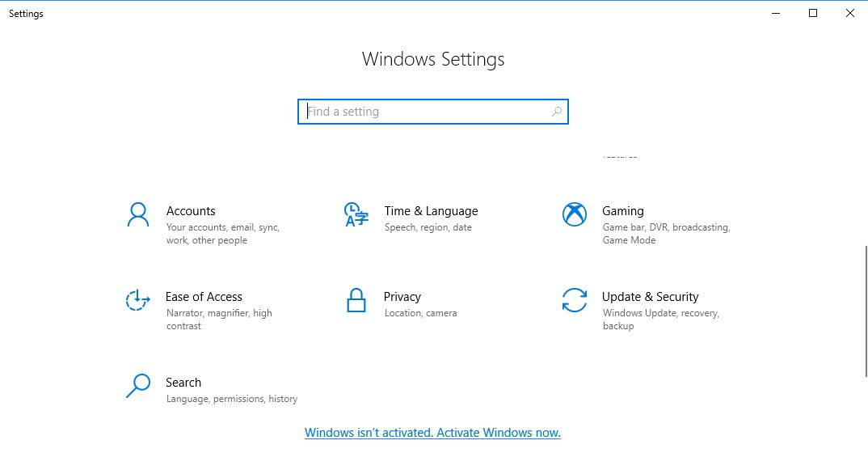The width and height of the screenshot is (868, 453).
Task: Open the Time & Language icon
Action: point(356,215)
